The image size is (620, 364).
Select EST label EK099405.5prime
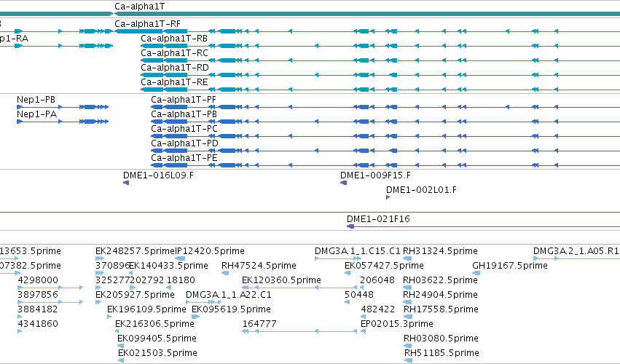click(157, 339)
